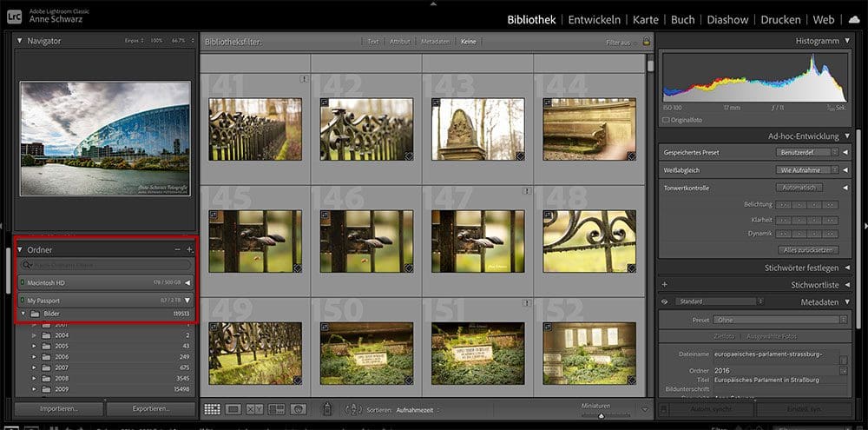868x430 pixels.
Task: Click plus icon beside Stichwortliste
Action: (x=664, y=285)
